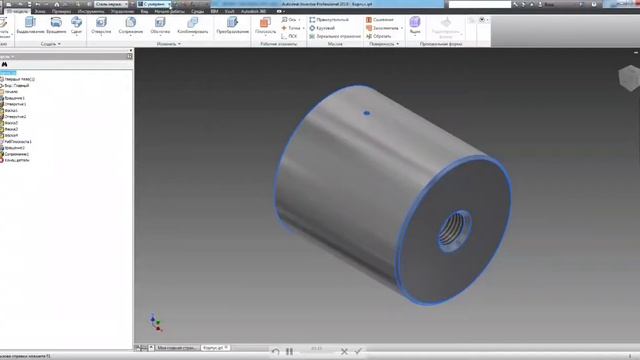Open the dropdown arrow under Ящик
The image size is (640, 360).
tap(415, 36)
